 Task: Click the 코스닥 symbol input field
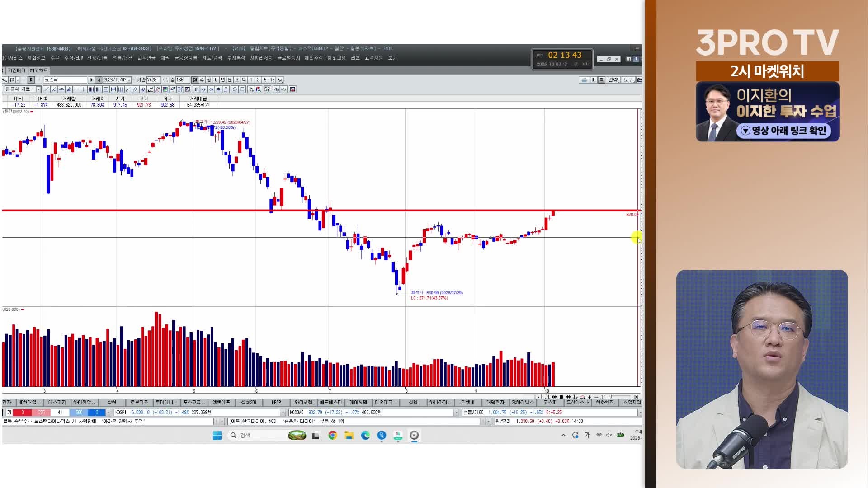(65, 80)
